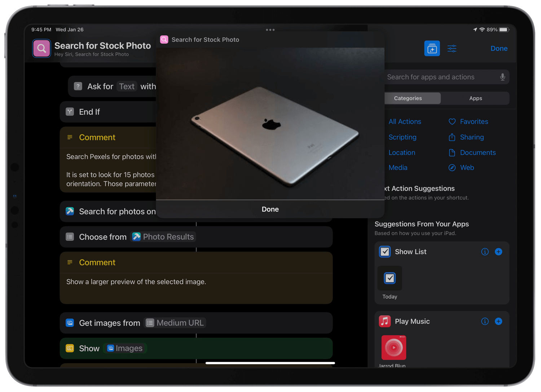Screen dimensions: 541x392
Task: Click the Get images from action icon
Action: (70, 323)
